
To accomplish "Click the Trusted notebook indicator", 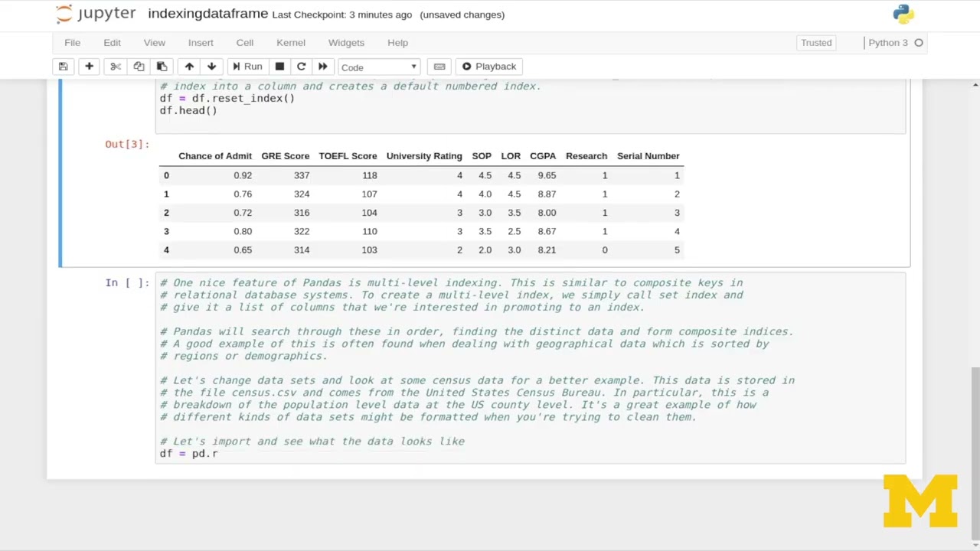I will pos(816,43).
